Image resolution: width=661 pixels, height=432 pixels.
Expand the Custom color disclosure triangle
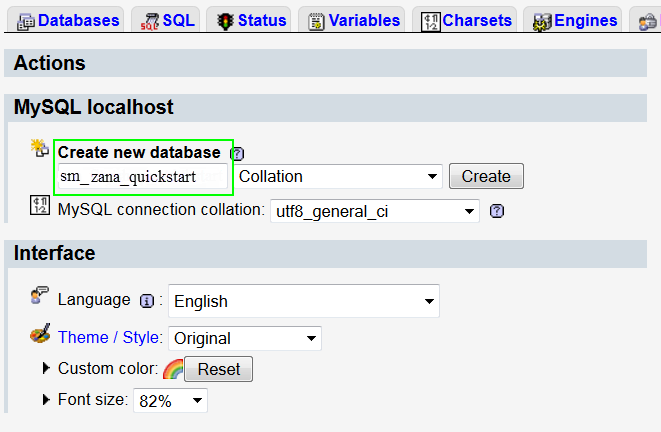point(46,368)
